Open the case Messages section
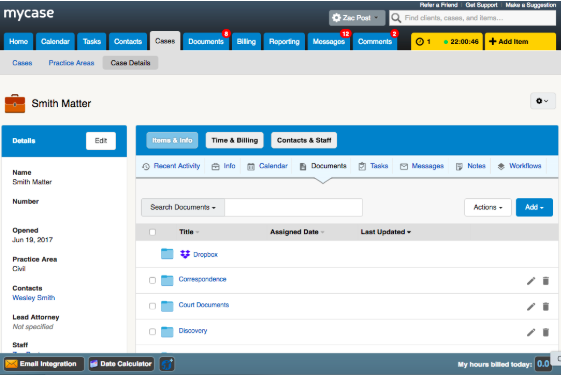The width and height of the screenshot is (563, 375). point(422,166)
